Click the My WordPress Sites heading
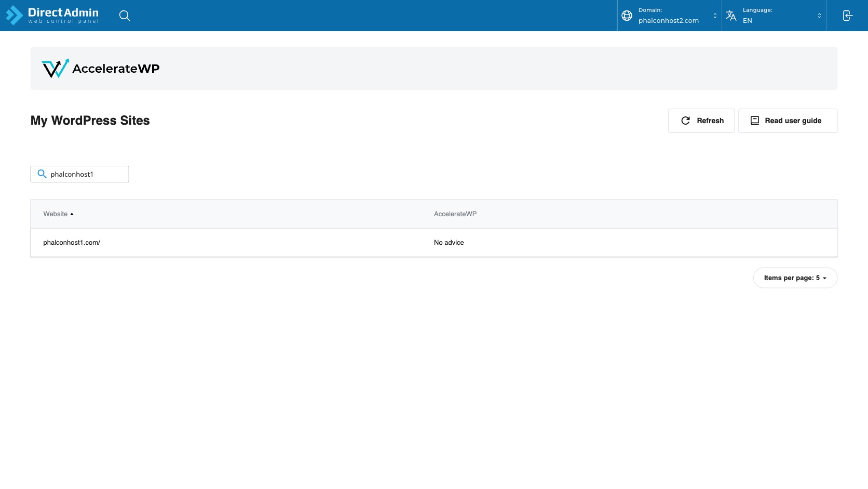The image size is (868, 489). [x=90, y=121]
